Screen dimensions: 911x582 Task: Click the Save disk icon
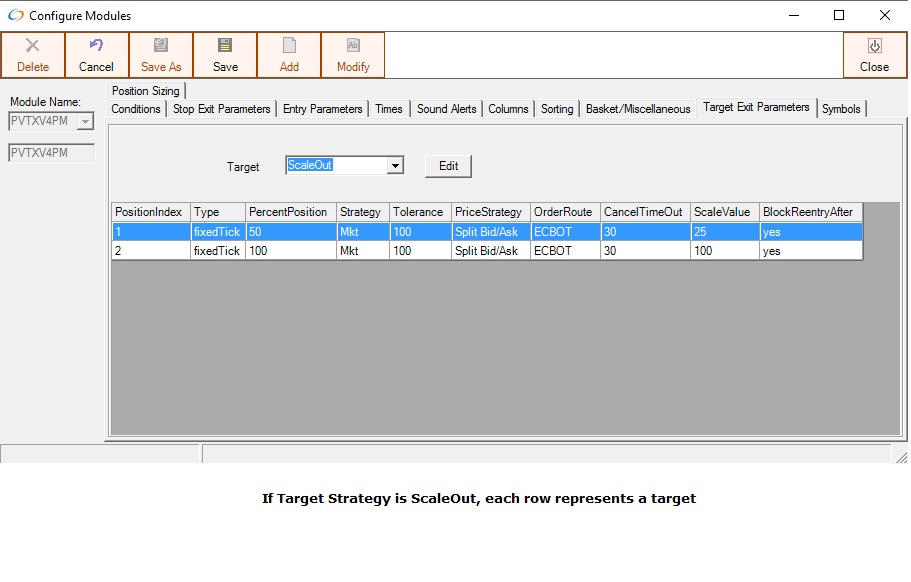click(x=225, y=46)
